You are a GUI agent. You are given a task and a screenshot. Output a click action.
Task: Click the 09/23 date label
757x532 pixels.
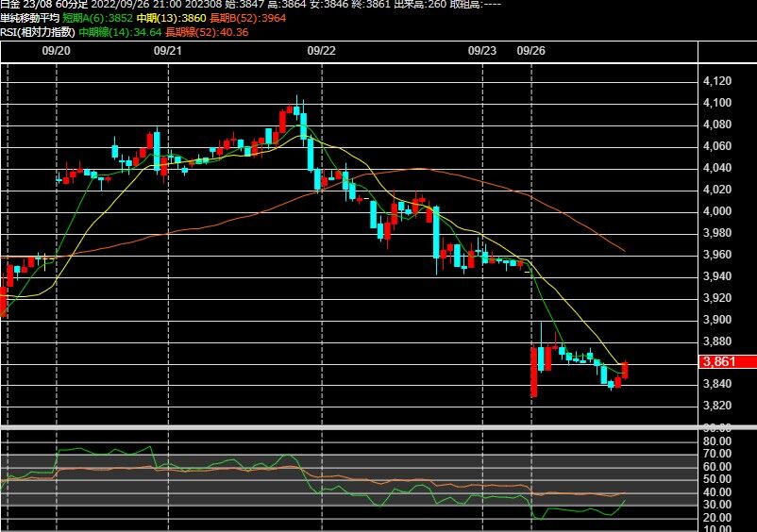(x=481, y=51)
